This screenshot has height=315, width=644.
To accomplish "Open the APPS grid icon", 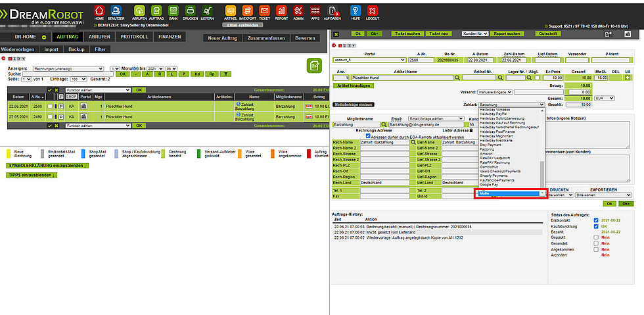I will coord(315,11).
